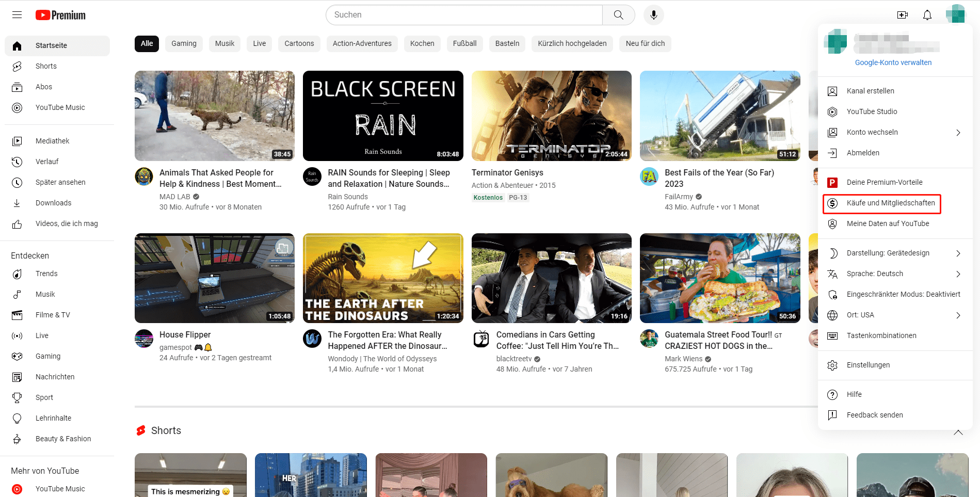
Task: Open Comedians in Cars Getting Coffee title
Action: (557, 340)
